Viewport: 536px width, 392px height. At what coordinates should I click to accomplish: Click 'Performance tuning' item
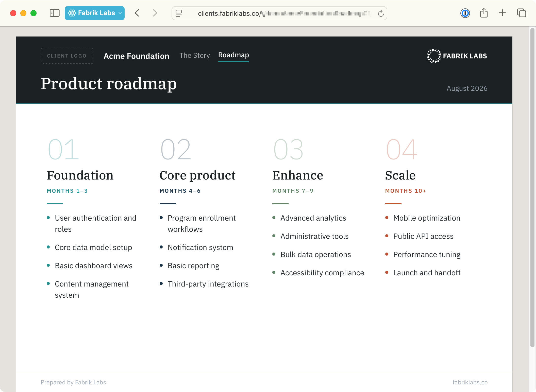pos(427,255)
